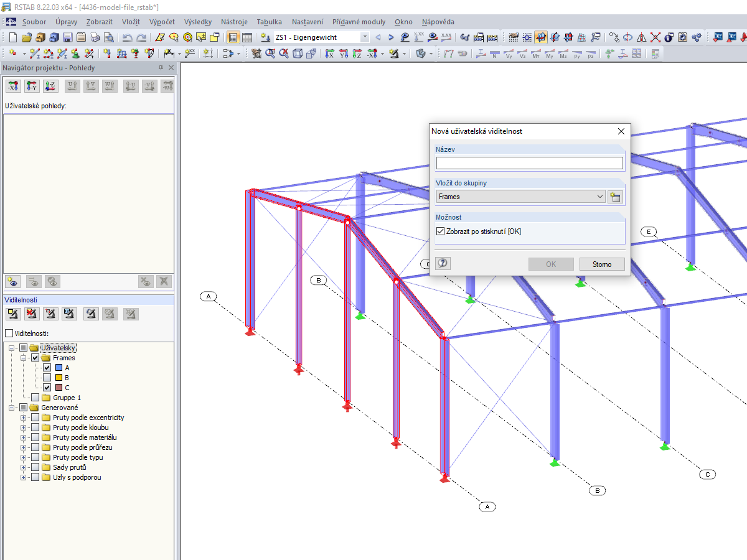Click navigator -X view button
Image resolution: width=747 pixels, height=560 pixels.
(x=13, y=86)
